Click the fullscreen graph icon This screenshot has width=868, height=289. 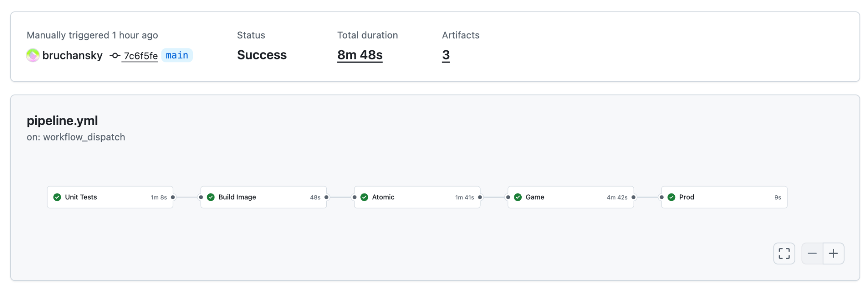coord(784,253)
